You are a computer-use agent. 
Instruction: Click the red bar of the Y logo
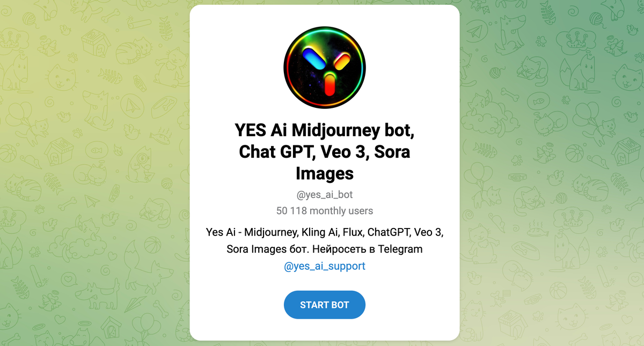point(330,85)
